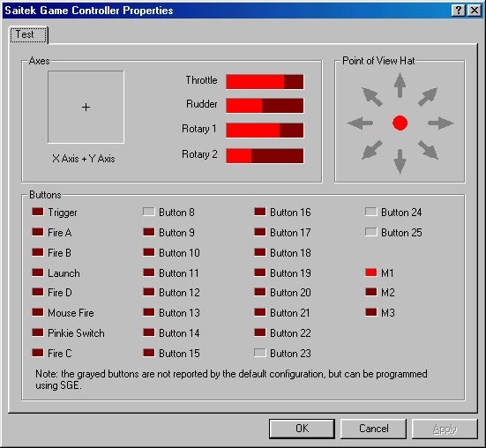Click the M3 mode indicator
The width and height of the screenshot is (486, 448).
[x=371, y=312]
